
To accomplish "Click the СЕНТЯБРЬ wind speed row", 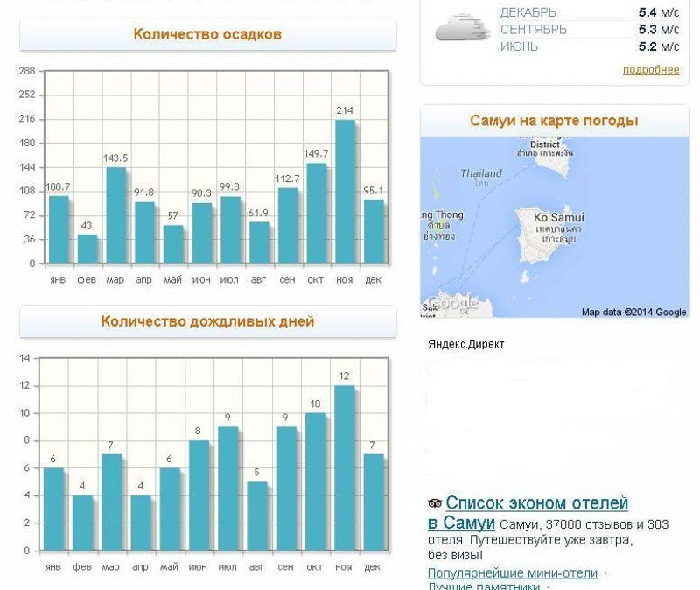I will pyautogui.click(x=589, y=30).
